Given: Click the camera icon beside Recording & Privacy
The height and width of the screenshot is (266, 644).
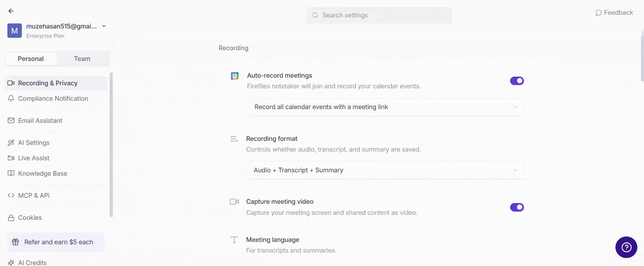Looking at the screenshot, I should tap(11, 83).
